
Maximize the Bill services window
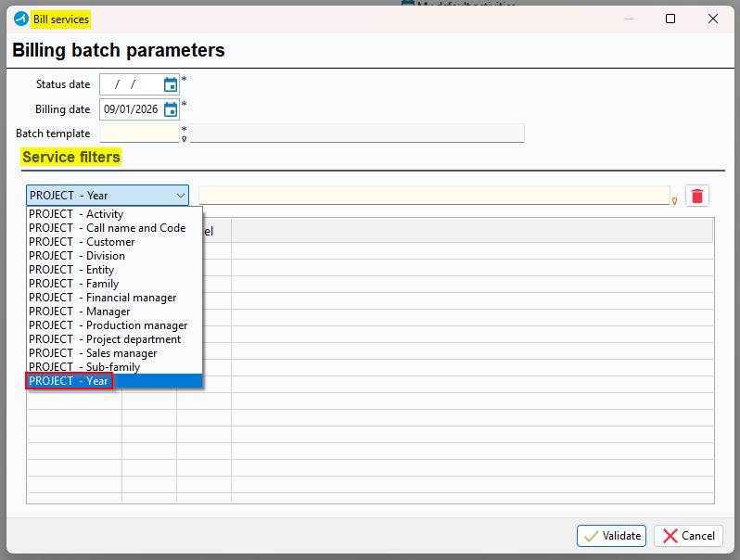point(670,19)
